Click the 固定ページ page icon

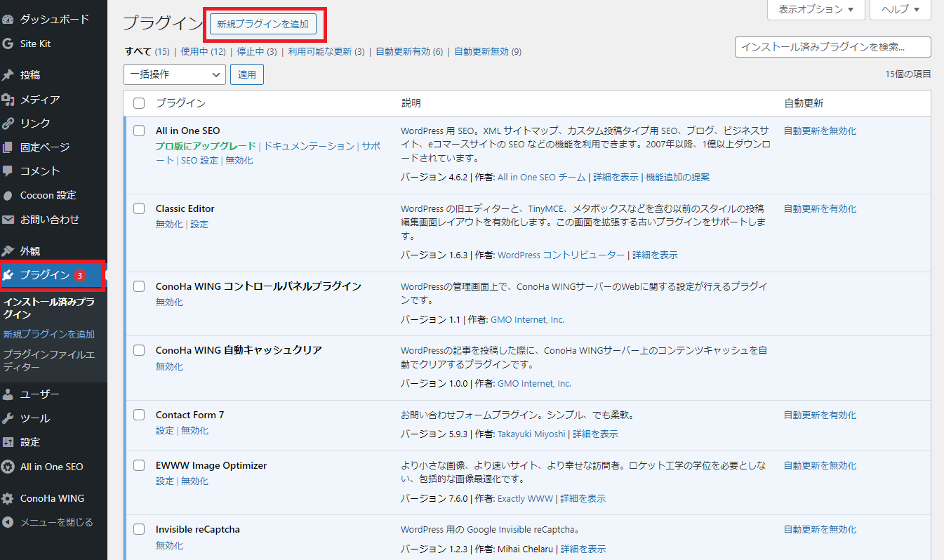(8, 147)
